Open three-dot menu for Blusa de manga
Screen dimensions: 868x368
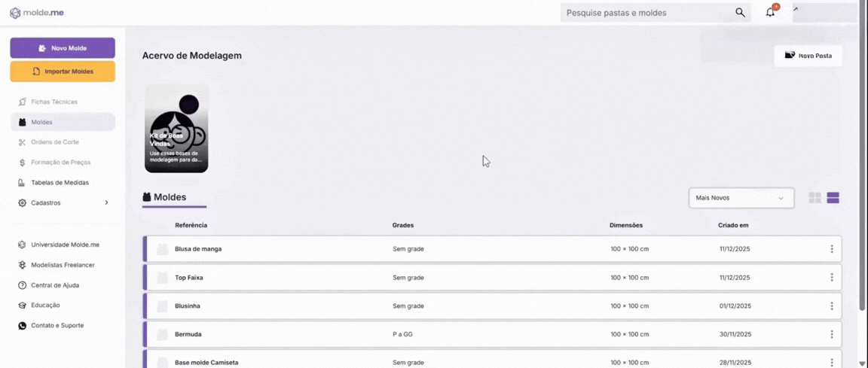coord(832,249)
